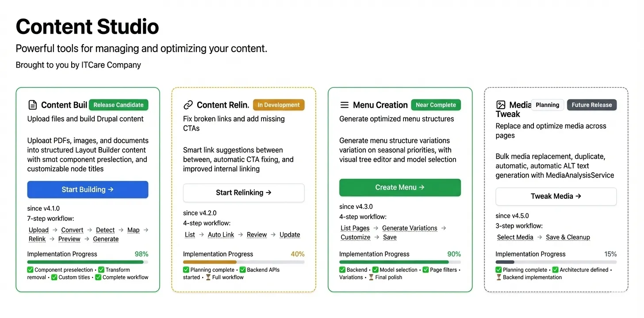Select the chain link icon on Content Relinker card
Screen dimensions: 644x318
click(x=188, y=105)
